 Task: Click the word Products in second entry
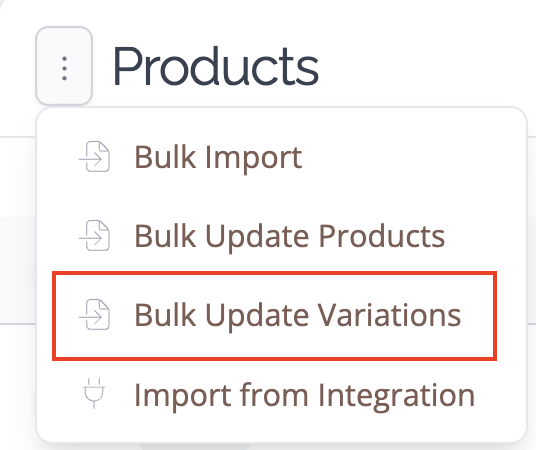point(382,236)
